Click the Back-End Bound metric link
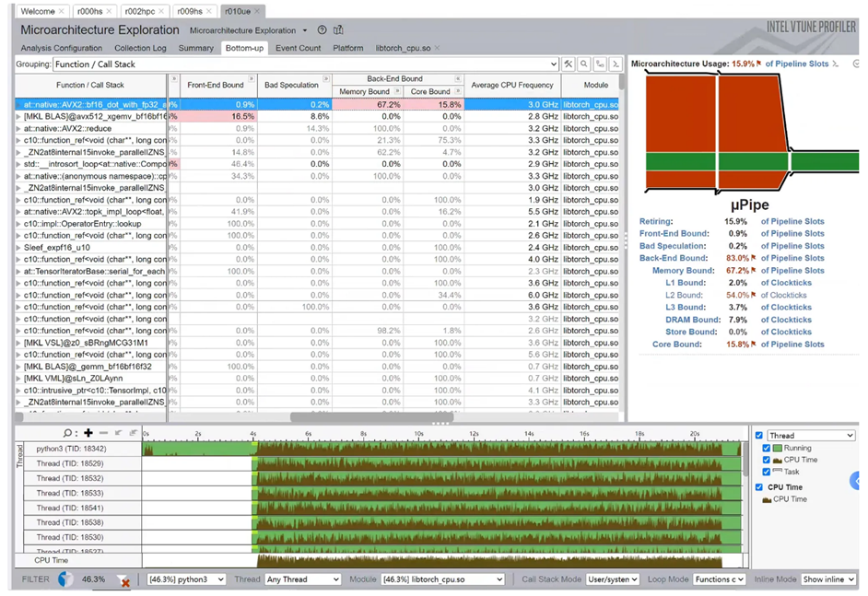The width and height of the screenshot is (868, 596). (x=674, y=258)
